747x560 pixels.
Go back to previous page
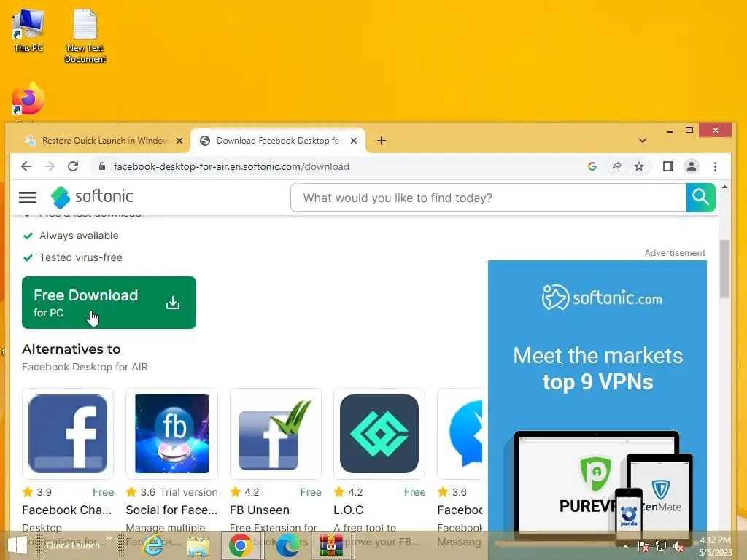tap(26, 166)
